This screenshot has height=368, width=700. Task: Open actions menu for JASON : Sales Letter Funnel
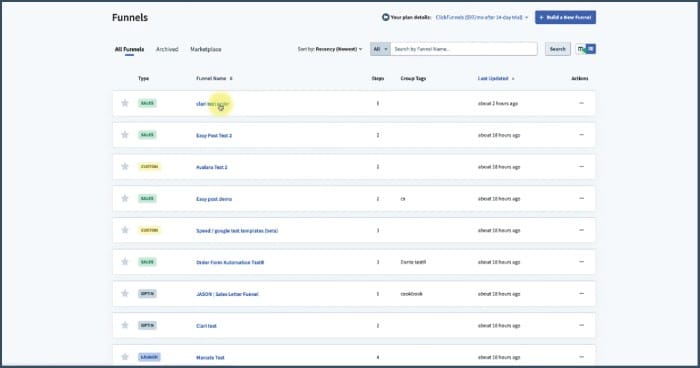(x=581, y=293)
